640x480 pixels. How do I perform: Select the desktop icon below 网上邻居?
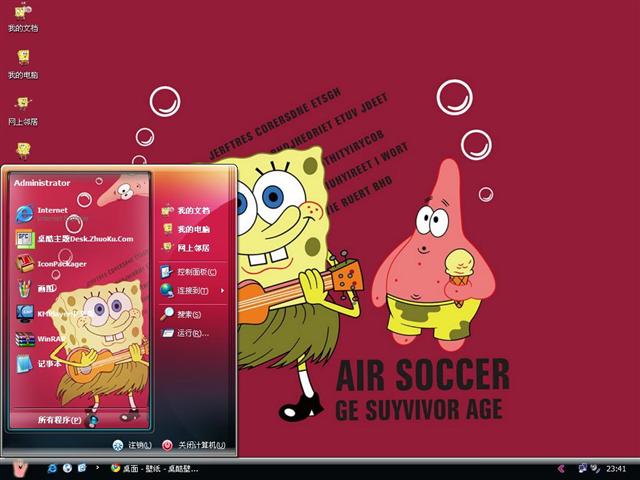[x=23, y=150]
